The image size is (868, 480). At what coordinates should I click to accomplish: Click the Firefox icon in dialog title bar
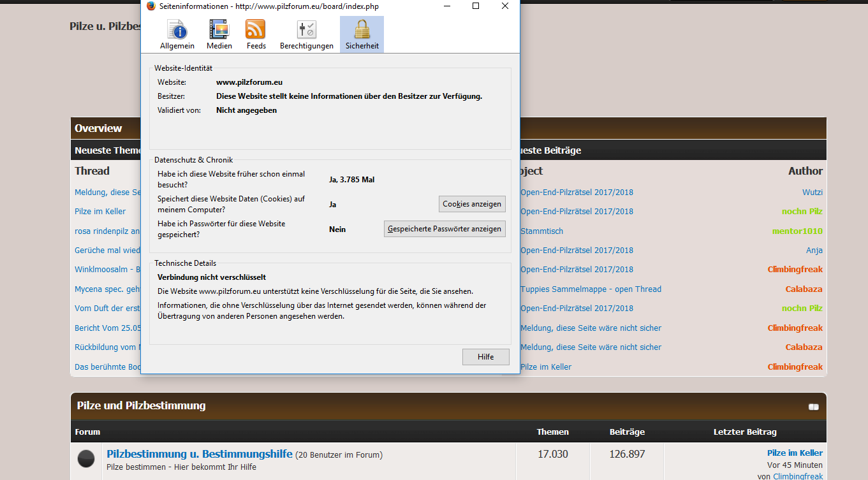[151, 6]
